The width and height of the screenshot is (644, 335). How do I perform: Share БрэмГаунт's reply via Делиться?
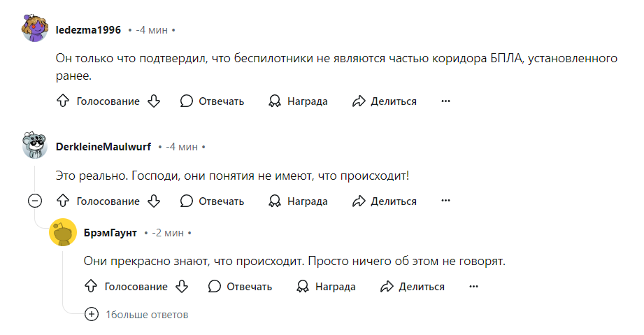click(412, 286)
